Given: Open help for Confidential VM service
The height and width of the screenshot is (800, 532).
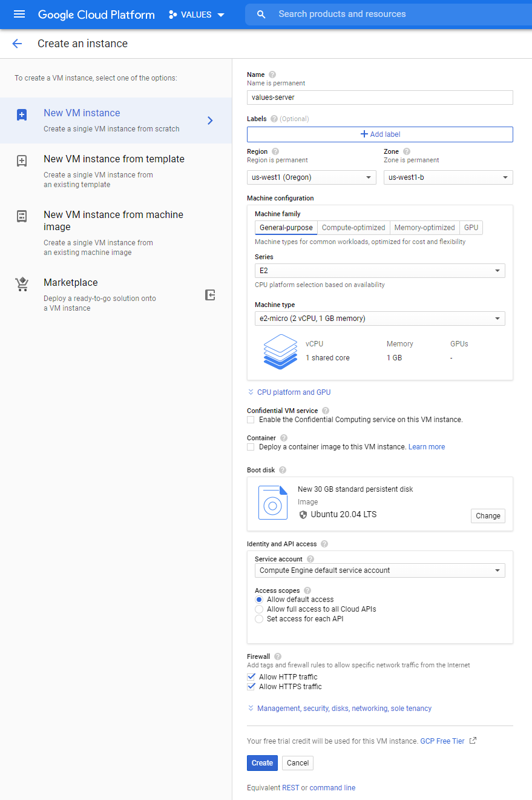Looking at the screenshot, I should click(326, 411).
